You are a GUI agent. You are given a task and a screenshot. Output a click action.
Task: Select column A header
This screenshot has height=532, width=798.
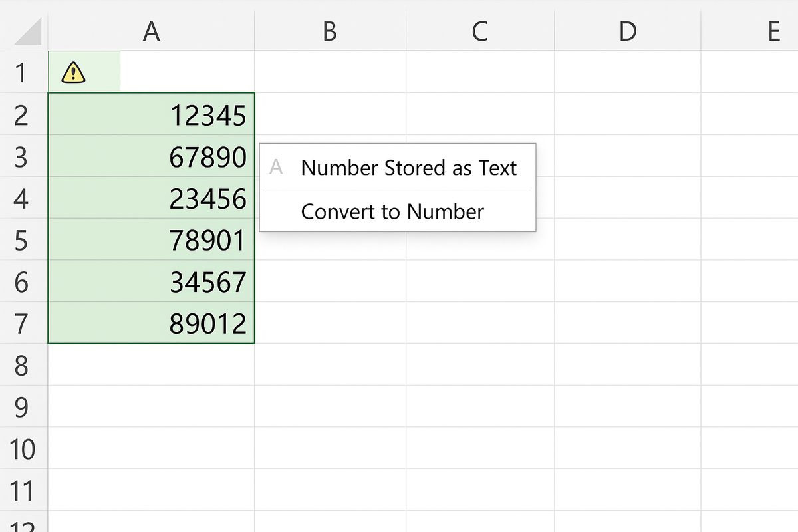[151, 31]
